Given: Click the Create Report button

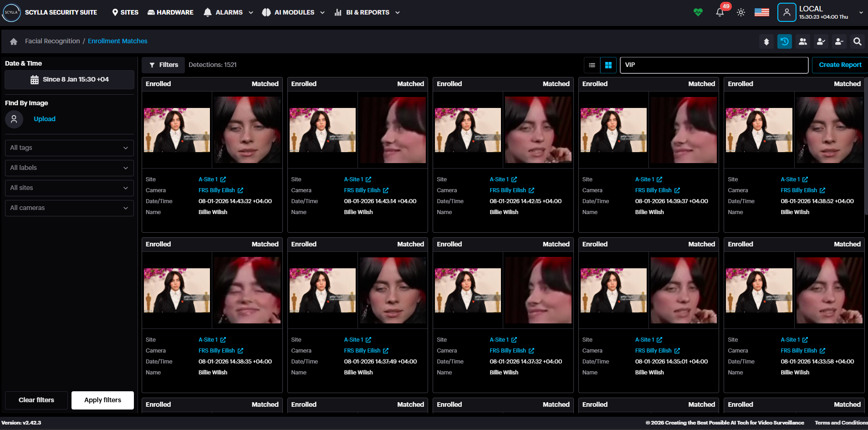Looking at the screenshot, I should point(840,65).
